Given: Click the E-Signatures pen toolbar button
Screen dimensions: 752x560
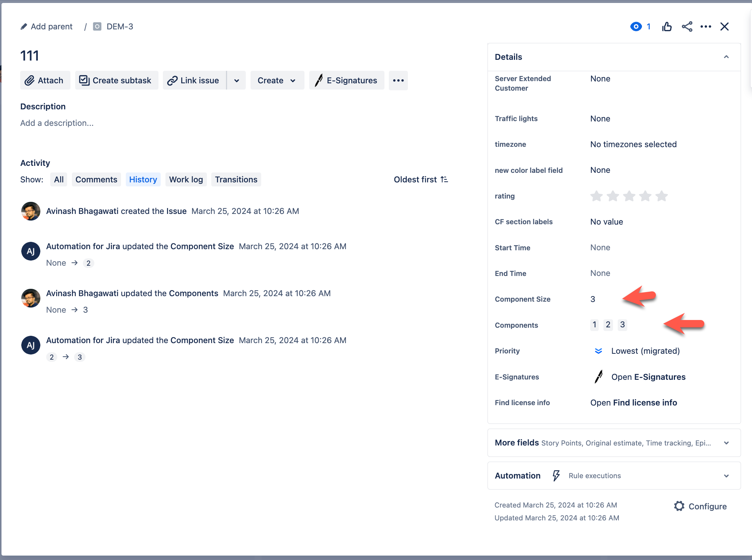Looking at the screenshot, I should point(347,80).
